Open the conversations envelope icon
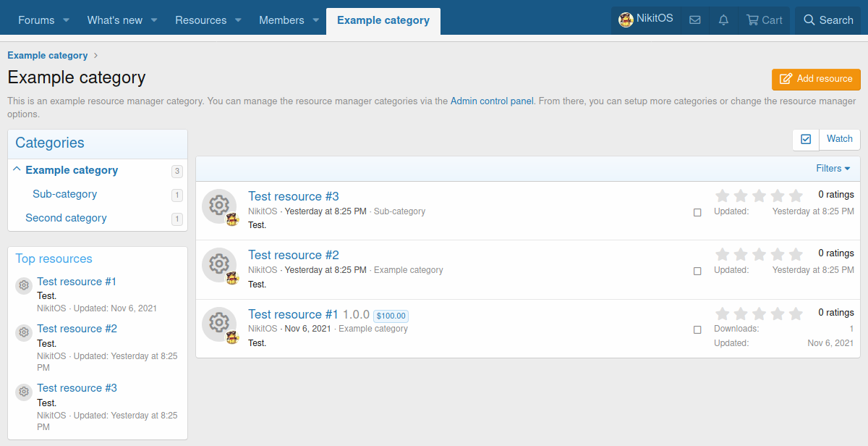The width and height of the screenshot is (868, 446). [x=694, y=20]
